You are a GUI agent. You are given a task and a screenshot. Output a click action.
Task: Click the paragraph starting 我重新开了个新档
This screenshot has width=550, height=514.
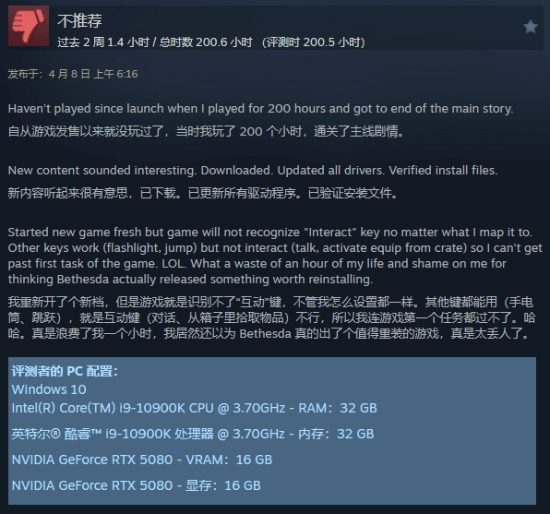click(x=271, y=318)
